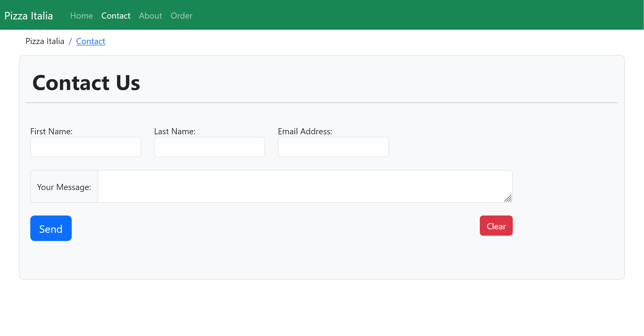Viewport: 644px width, 336px height.
Task: Click the Email Address label
Action: [305, 131]
